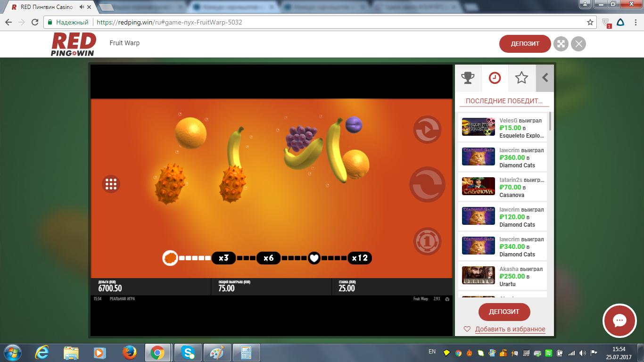This screenshot has width=644, height=362.
Task: Launch Internet Explorer from the taskbar
Action: point(43,353)
